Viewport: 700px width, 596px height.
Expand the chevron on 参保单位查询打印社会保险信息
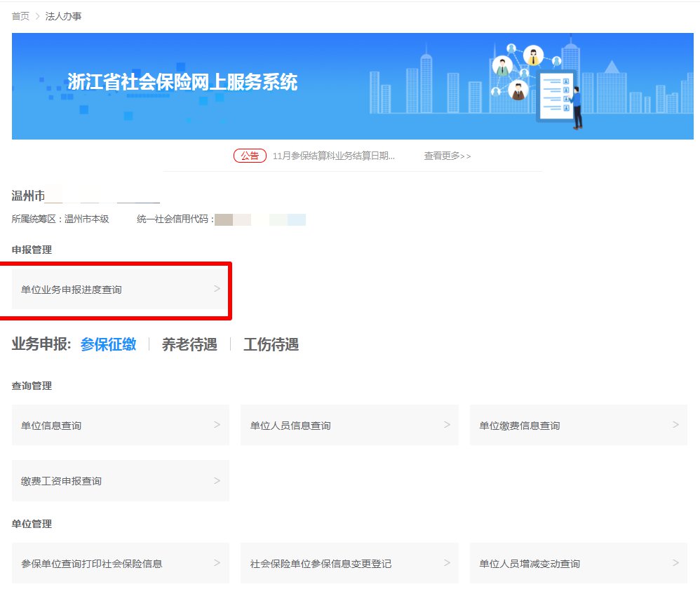[x=217, y=563]
